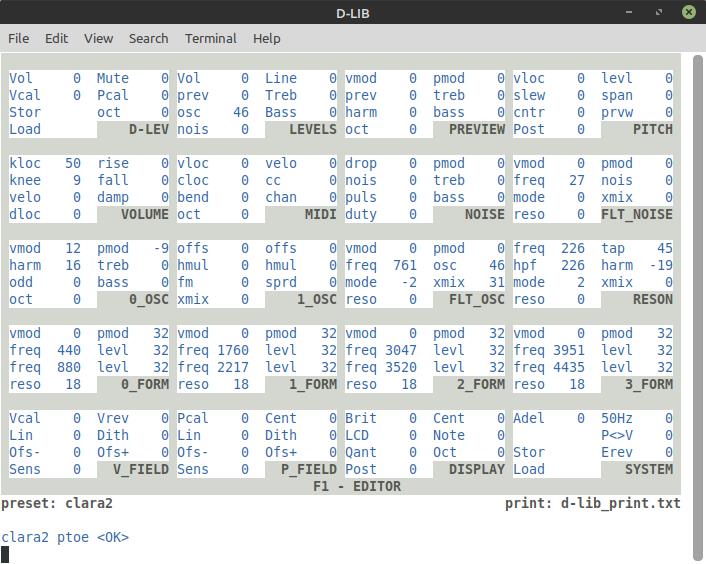Select the DISPLAY section label
This screenshot has height=564, width=706.
click(x=477, y=470)
